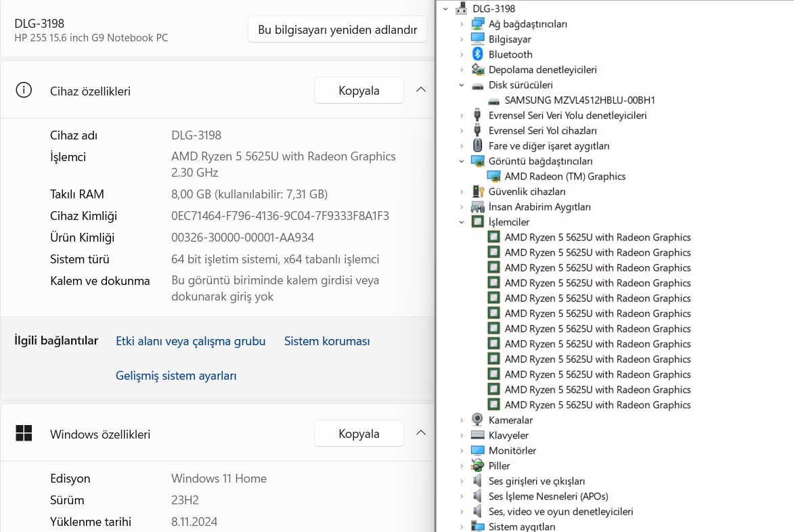Viewport: 794px width, 532px height.
Task: Open the Sistem koruması link
Action: click(327, 341)
